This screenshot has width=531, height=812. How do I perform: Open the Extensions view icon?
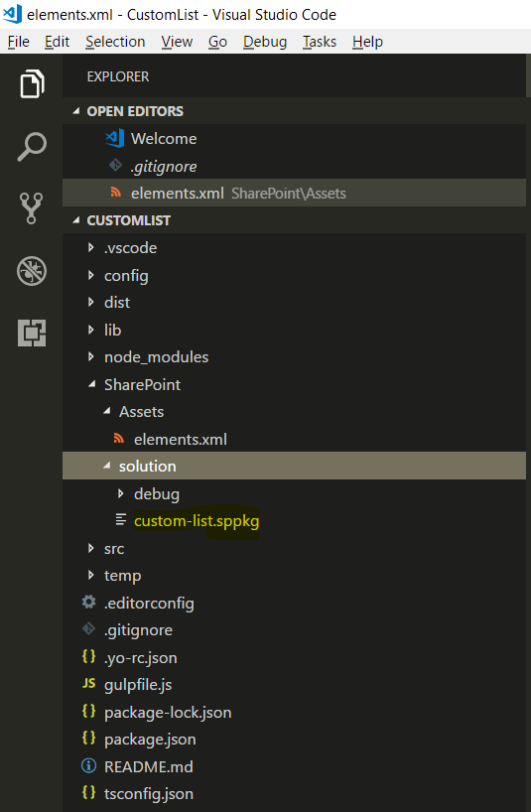32,333
